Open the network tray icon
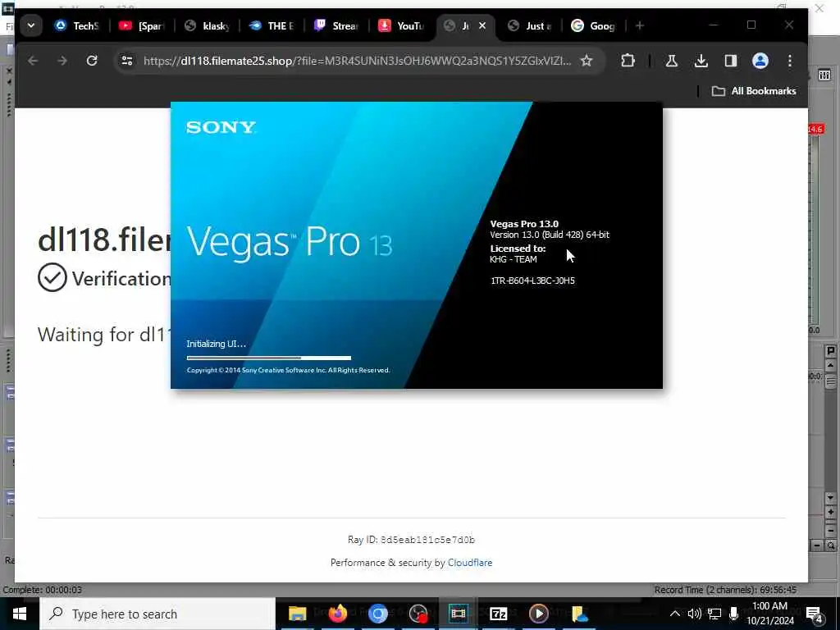840x630 pixels. pos(714,614)
